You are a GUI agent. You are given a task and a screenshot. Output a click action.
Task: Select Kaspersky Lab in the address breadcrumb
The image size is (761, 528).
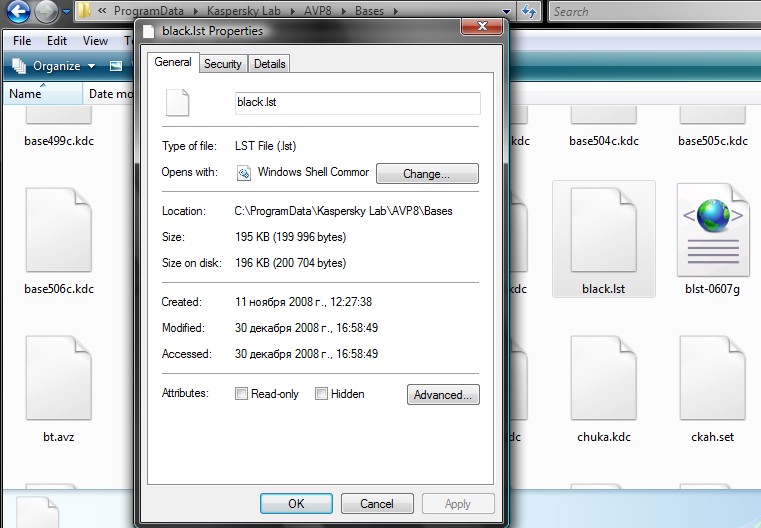(x=244, y=11)
